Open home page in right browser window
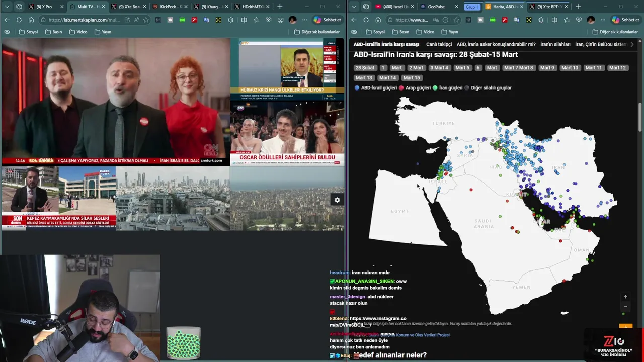This screenshot has width=644, height=362. (378, 20)
